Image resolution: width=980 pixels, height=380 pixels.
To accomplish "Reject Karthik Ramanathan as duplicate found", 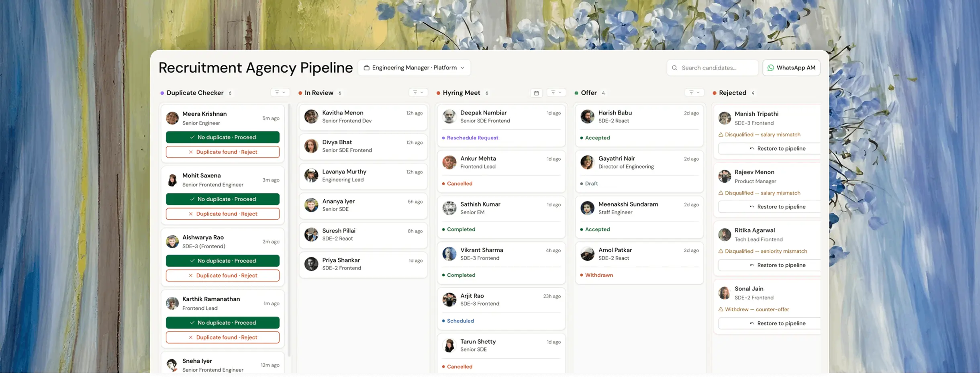I will pyautogui.click(x=223, y=337).
